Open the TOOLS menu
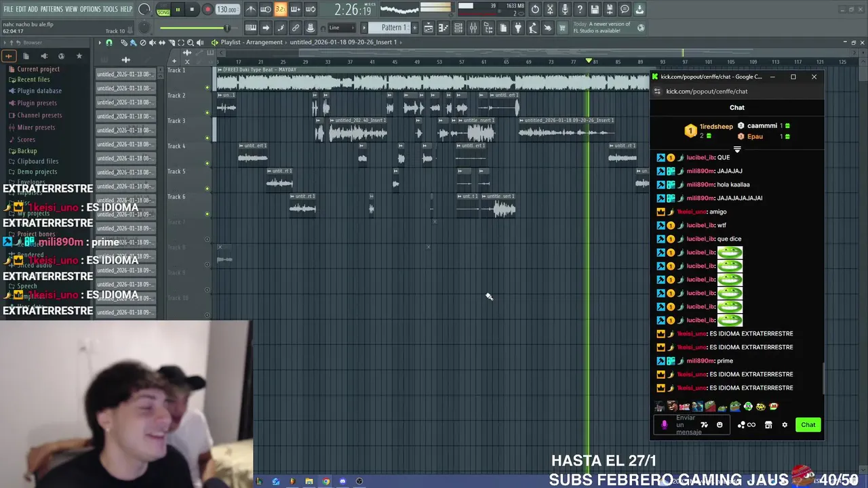Image resolution: width=868 pixels, height=488 pixels. (111, 9)
